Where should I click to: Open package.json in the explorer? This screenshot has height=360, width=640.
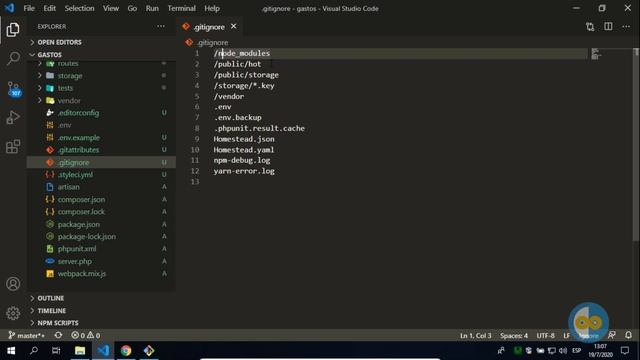79,224
